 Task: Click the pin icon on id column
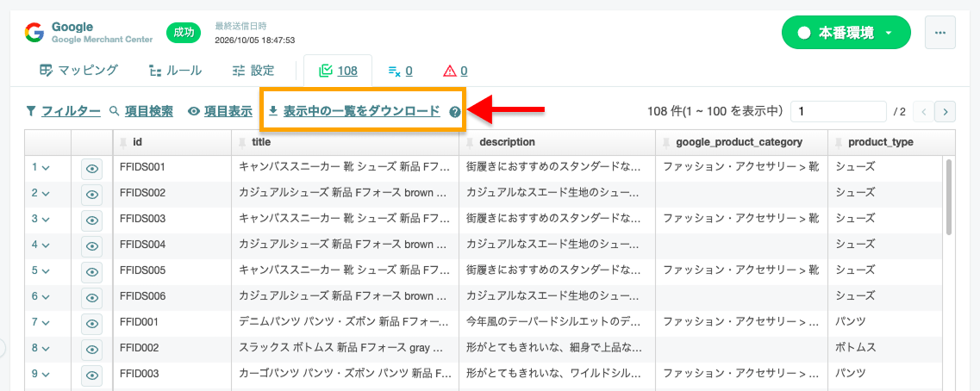pos(123,142)
